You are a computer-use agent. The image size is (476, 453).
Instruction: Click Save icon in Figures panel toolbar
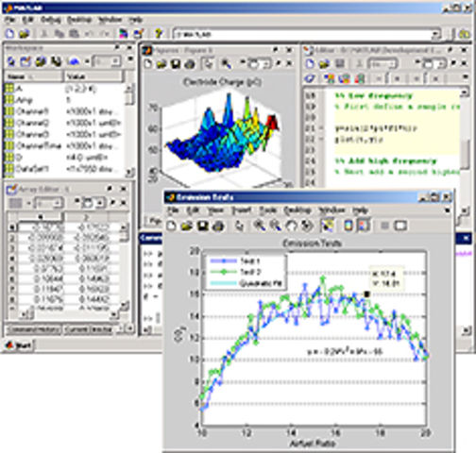(x=175, y=64)
